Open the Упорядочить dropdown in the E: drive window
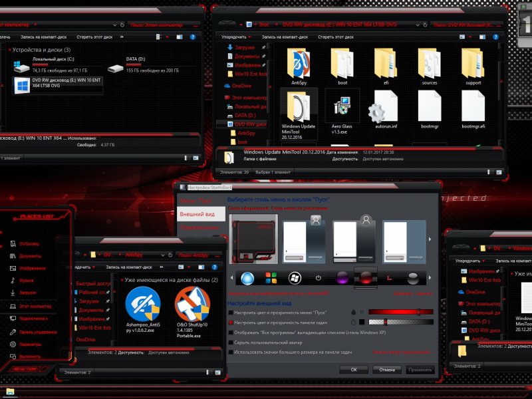This screenshot has height=399, width=532. [x=236, y=37]
